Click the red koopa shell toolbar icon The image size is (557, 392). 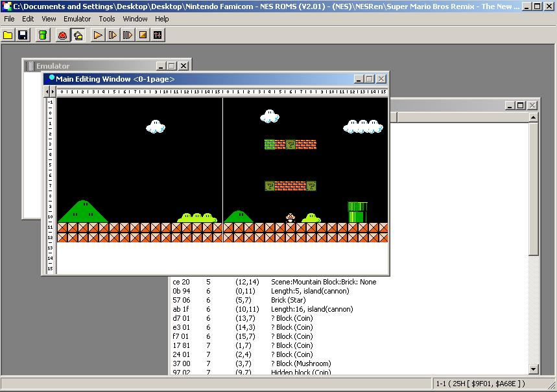point(62,35)
